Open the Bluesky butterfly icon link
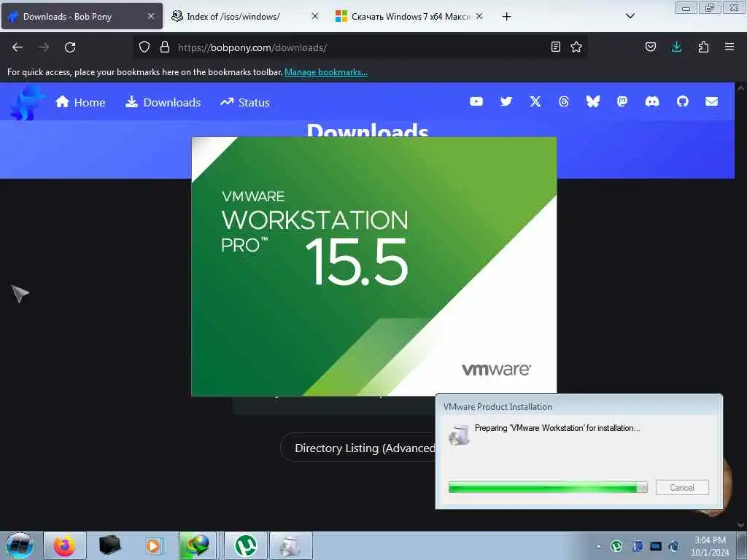Viewport: 747px width, 560px height. 593,101
